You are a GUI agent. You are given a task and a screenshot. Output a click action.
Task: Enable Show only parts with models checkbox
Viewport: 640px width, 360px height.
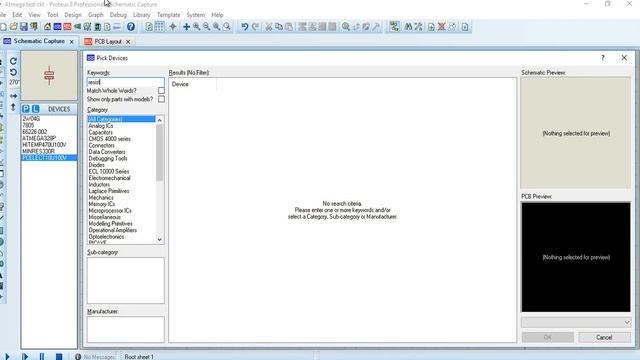[161, 99]
